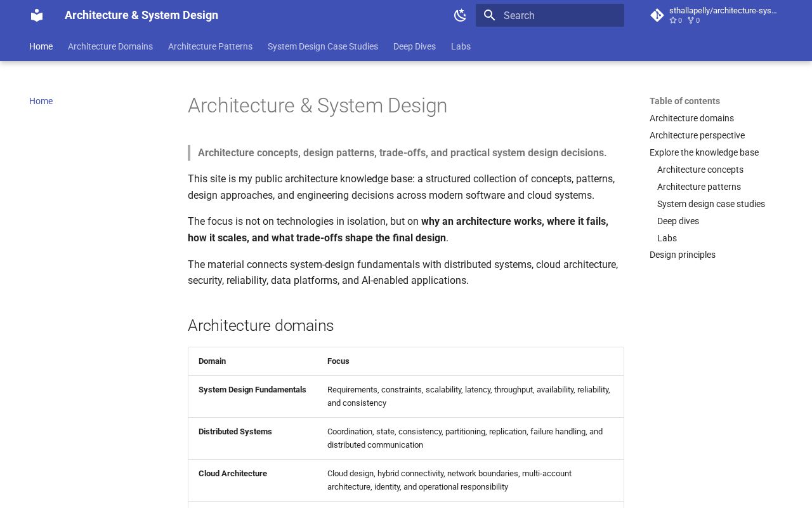Screen dimensions: 812x508
Task: Click the search magnifier icon
Action: coord(489,15)
